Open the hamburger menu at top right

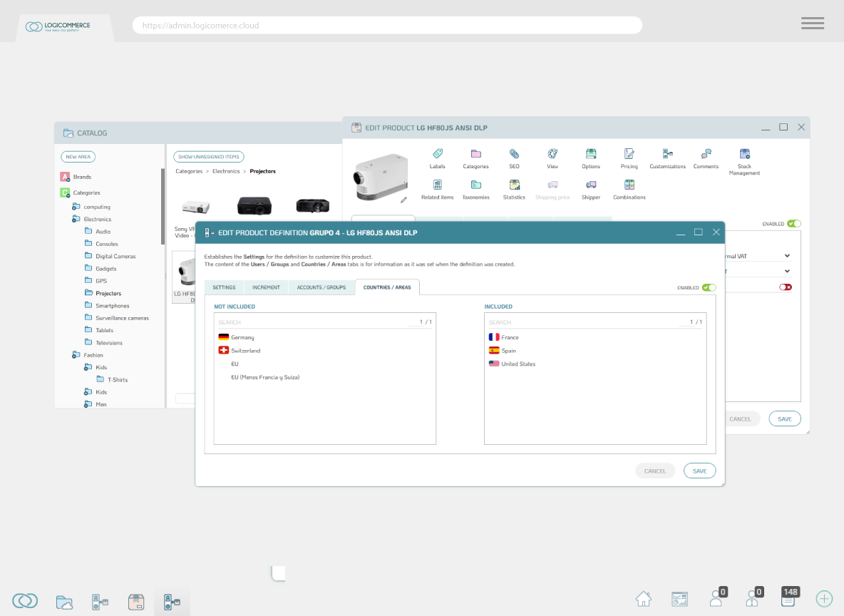[812, 23]
